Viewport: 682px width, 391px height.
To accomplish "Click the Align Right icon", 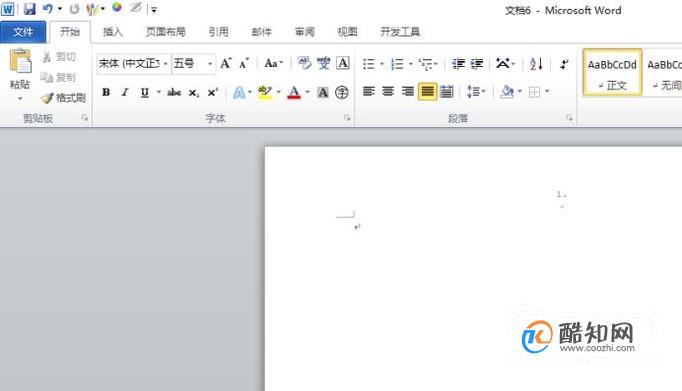I will pyautogui.click(x=408, y=91).
